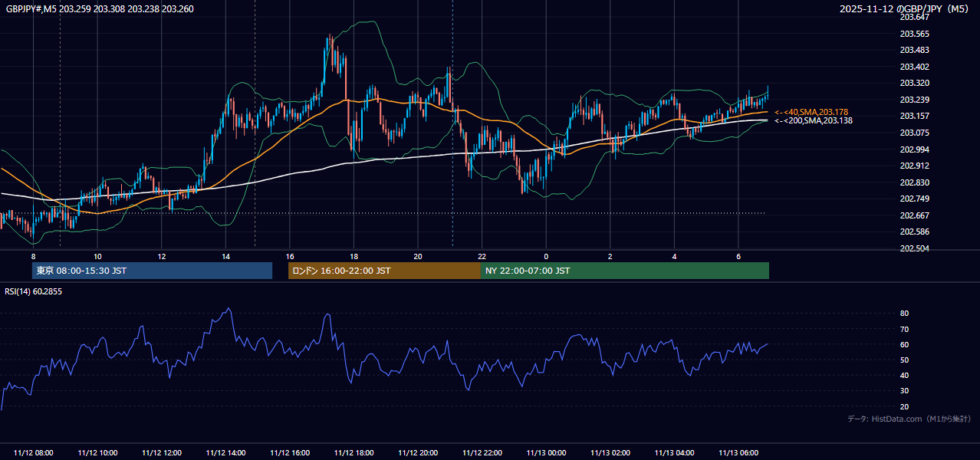
Task: Click price axis value 203.565
Action: (x=914, y=34)
